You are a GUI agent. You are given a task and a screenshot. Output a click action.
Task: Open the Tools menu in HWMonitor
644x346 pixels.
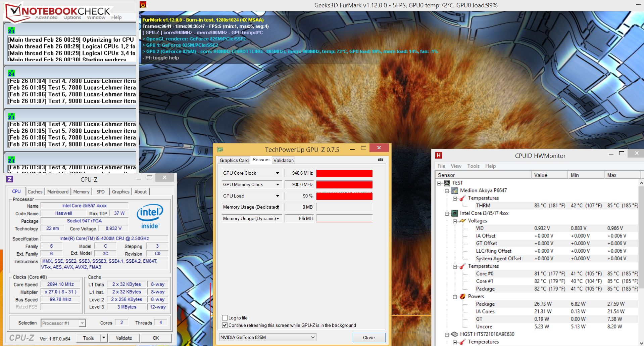473,166
